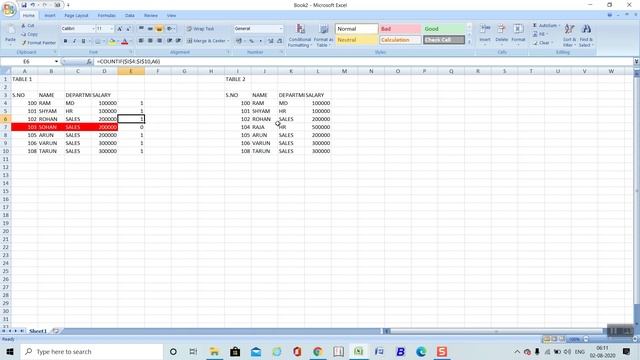Open Format as Table gallery
This screenshot has width=640, height=360.
tap(323, 35)
